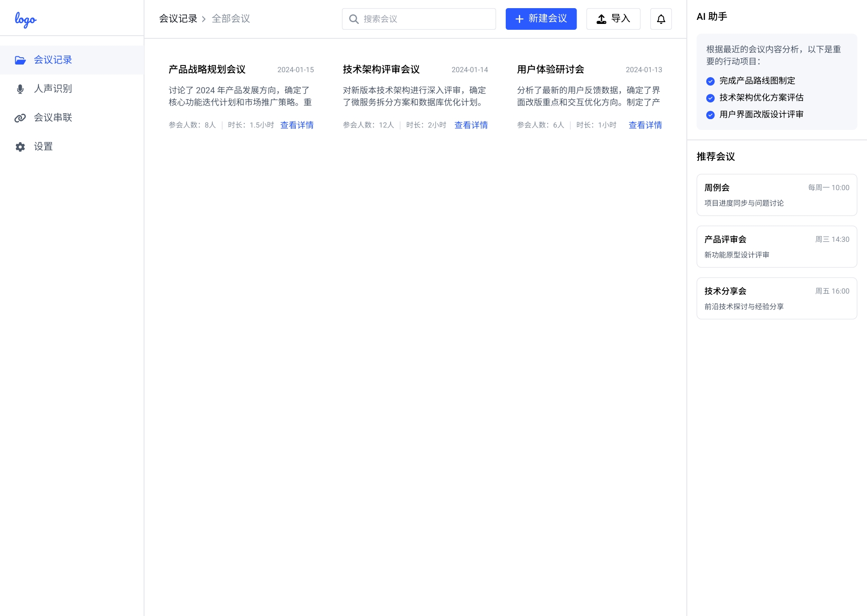This screenshot has width=867, height=616.
Task: Click 时长：2小时 text
Action: coord(426,125)
